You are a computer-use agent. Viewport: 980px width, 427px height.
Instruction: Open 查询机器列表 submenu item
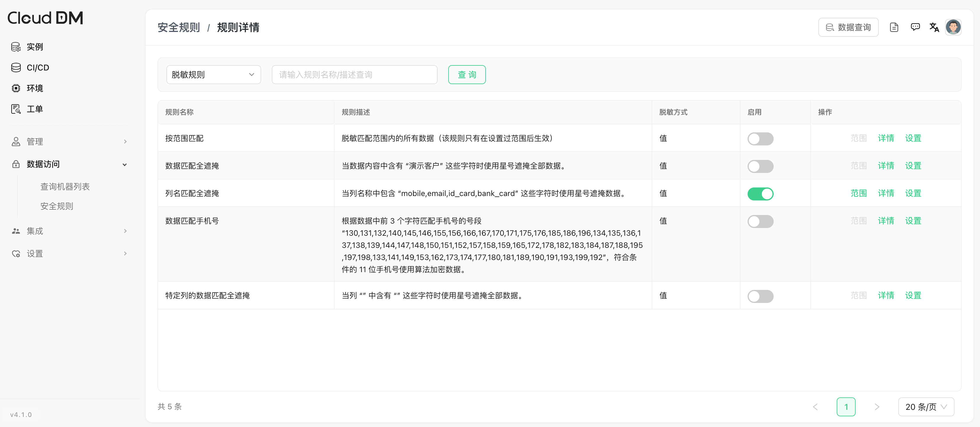65,187
